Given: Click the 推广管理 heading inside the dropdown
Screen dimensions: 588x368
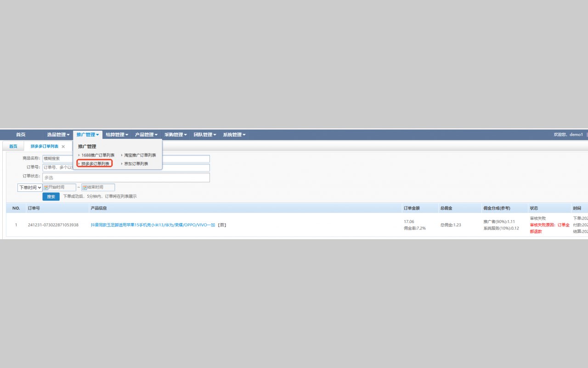Looking at the screenshot, I should click(x=87, y=147).
